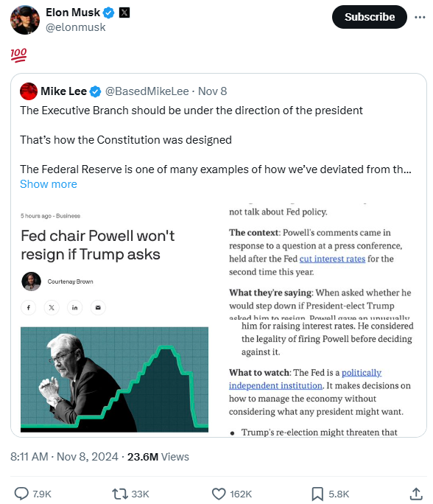The width and height of the screenshot is (433, 504).
Task: Open the three-dot more options menu
Action: tap(420, 17)
